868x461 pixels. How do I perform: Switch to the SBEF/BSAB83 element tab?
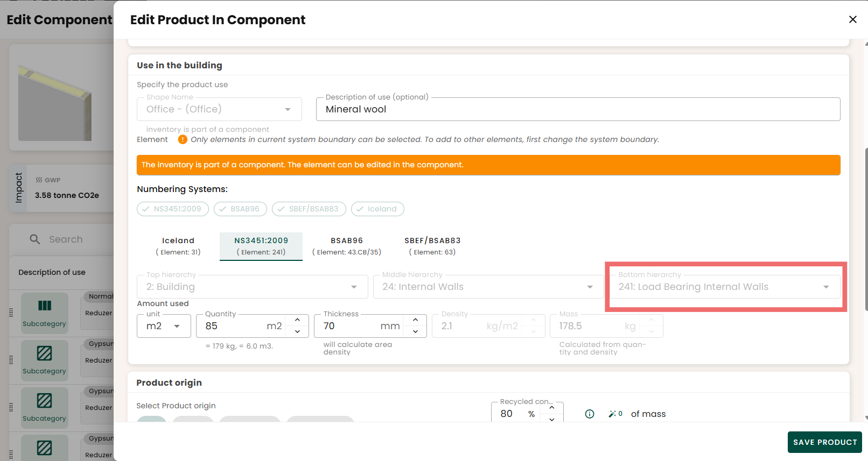pyautogui.click(x=432, y=246)
